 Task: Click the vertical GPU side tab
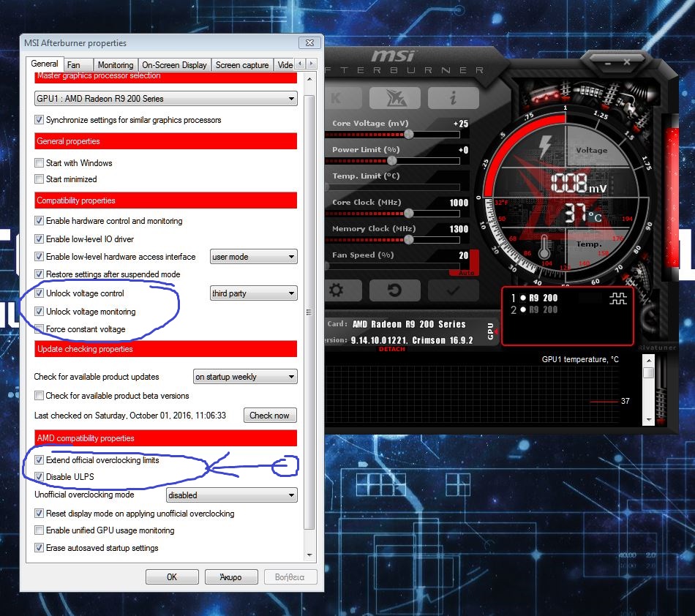coord(491,331)
